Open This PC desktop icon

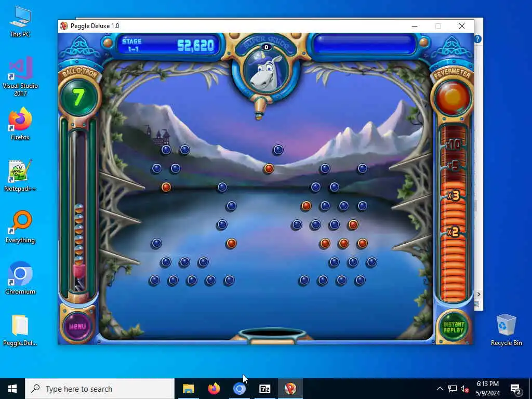pos(20,22)
